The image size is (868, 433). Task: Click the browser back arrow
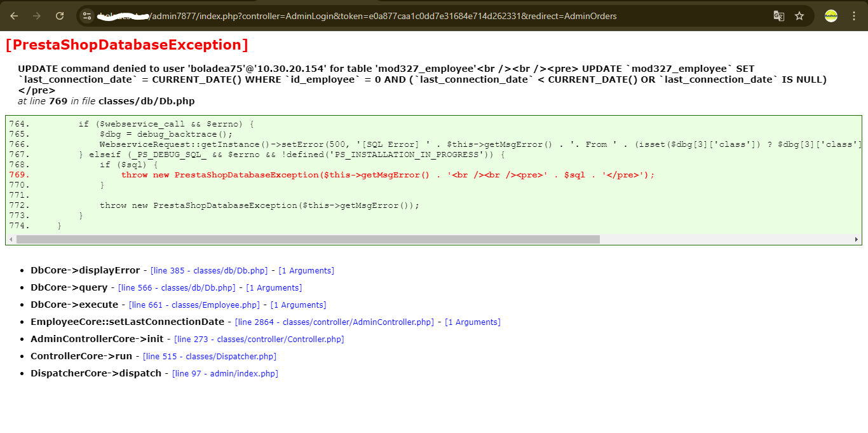pos(14,16)
